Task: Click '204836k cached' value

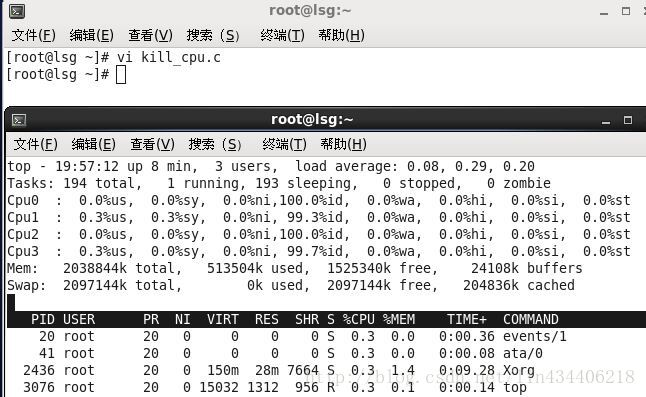Action: coord(519,285)
